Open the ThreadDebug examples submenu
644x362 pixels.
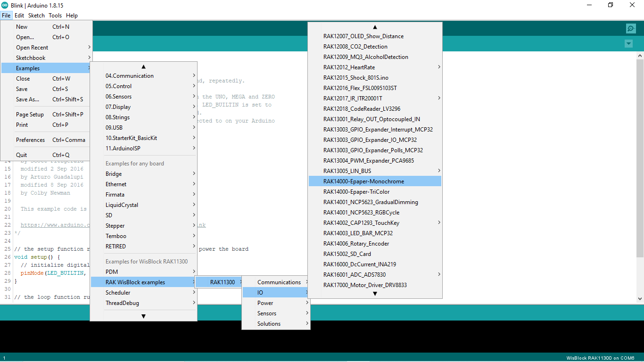click(143, 303)
